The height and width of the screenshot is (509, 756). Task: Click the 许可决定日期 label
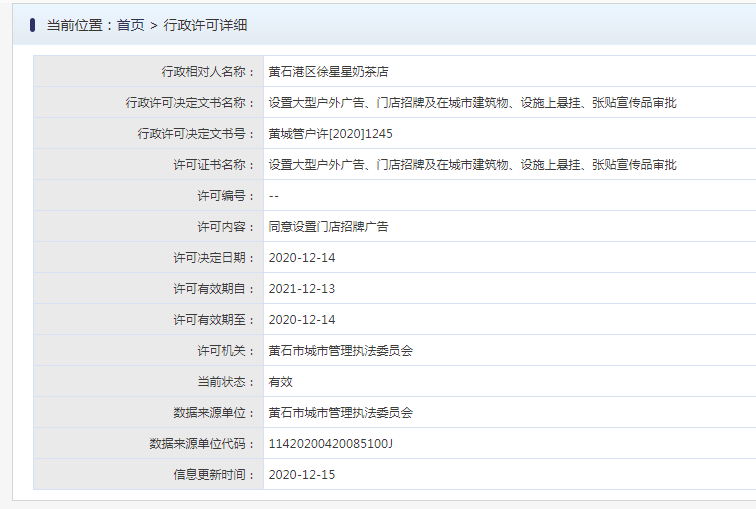(x=214, y=258)
